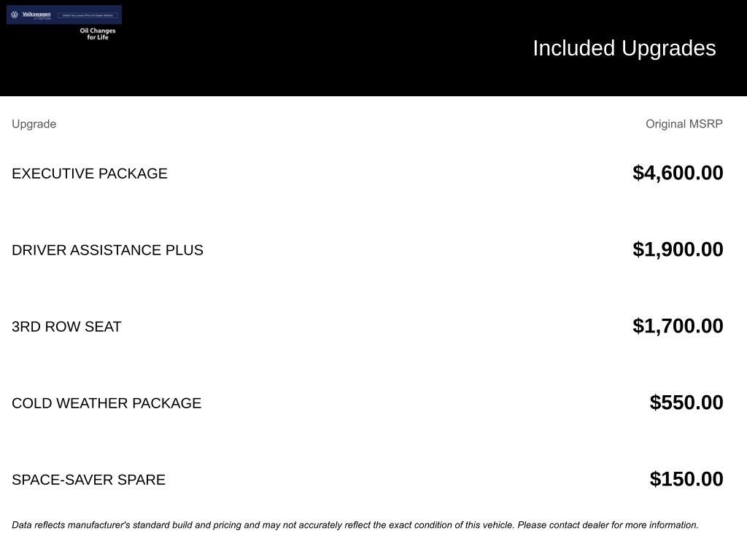Click the $4,600.00 price

pyautogui.click(x=678, y=173)
